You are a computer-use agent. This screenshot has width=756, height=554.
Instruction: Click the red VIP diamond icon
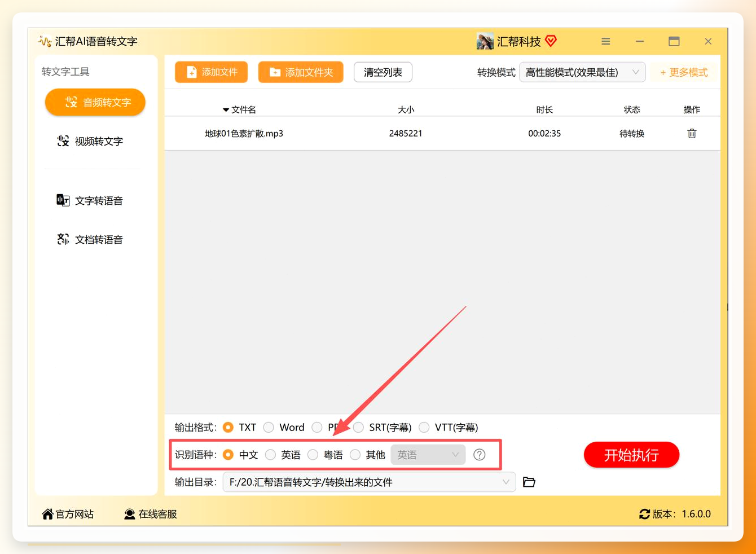pos(551,41)
